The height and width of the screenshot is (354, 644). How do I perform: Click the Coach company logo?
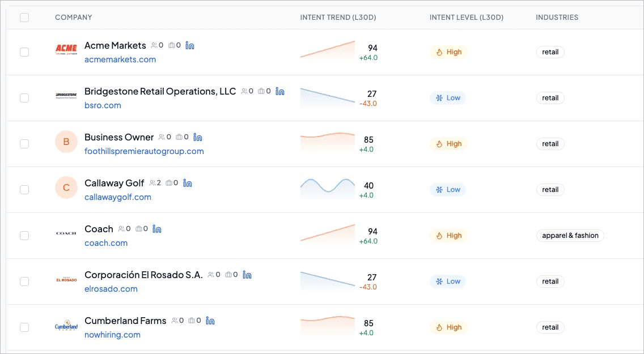tap(66, 233)
